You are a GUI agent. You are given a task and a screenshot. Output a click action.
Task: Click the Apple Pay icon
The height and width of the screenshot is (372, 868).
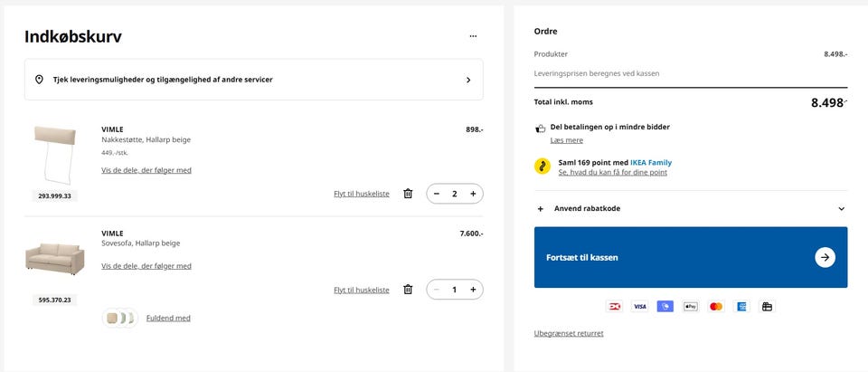pos(691,307)
